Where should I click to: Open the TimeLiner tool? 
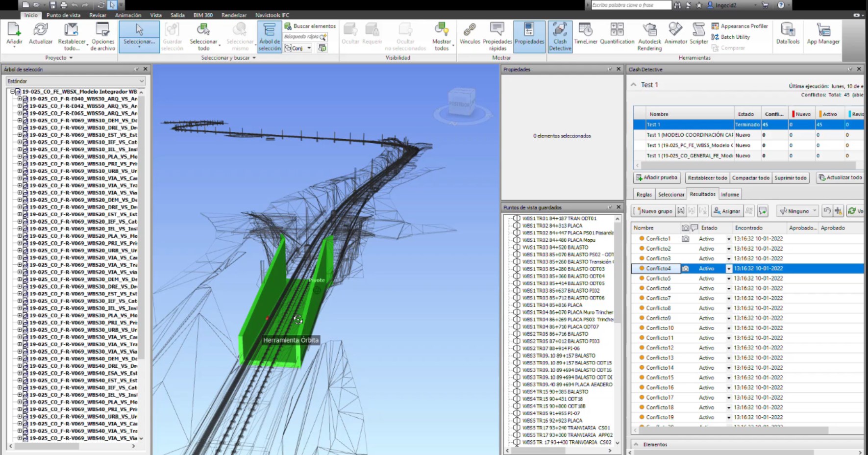pos(585,33)
